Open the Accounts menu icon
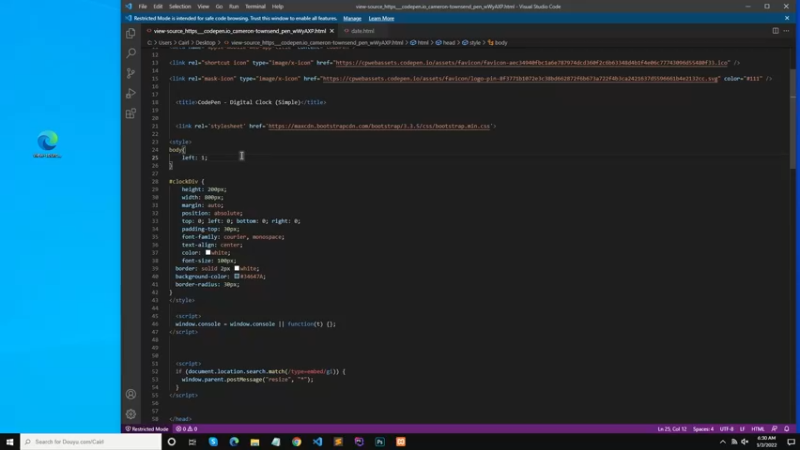The height and width of the screenshot is (450, 800). 131,394
